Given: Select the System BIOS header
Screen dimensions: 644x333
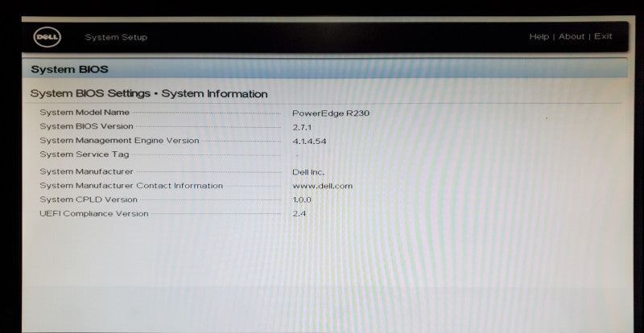Looking at the screenshot, I should coord(69,69).
